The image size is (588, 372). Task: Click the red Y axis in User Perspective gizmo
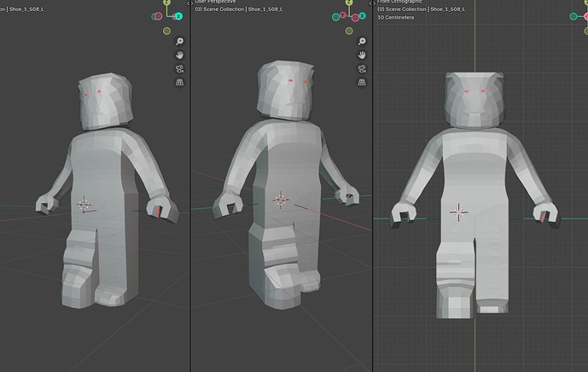(x=343, y=15)
